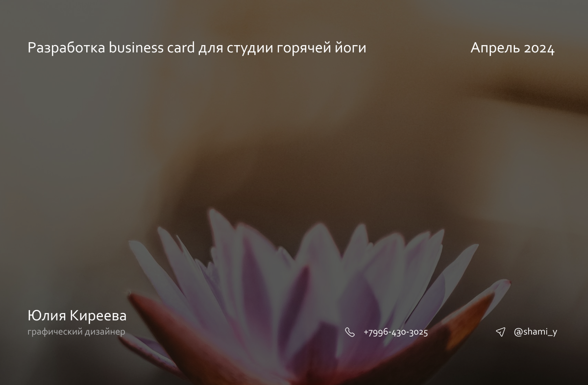Image resolution: width=588 pixels, height=385 pixels.
Task: Select the word "Разработка" in the title
Action: coord(66,48)
